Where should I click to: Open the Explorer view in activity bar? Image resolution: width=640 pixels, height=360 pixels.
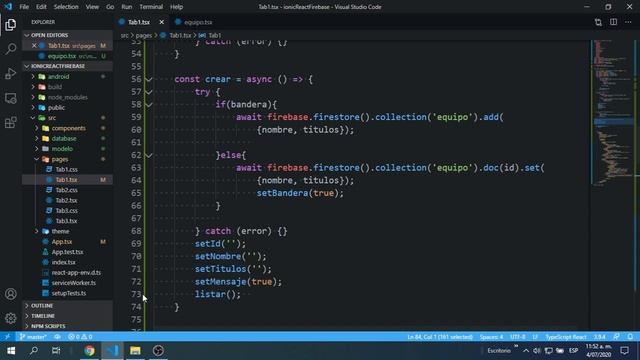11,24
